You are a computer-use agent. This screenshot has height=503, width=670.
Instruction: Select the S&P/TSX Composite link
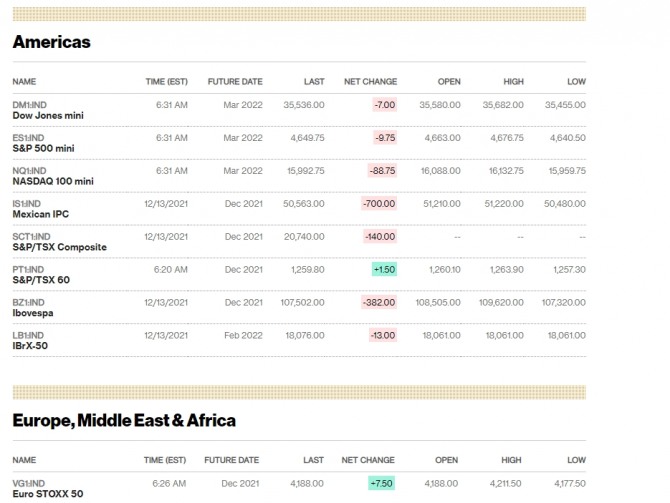(x=59, y=247)
